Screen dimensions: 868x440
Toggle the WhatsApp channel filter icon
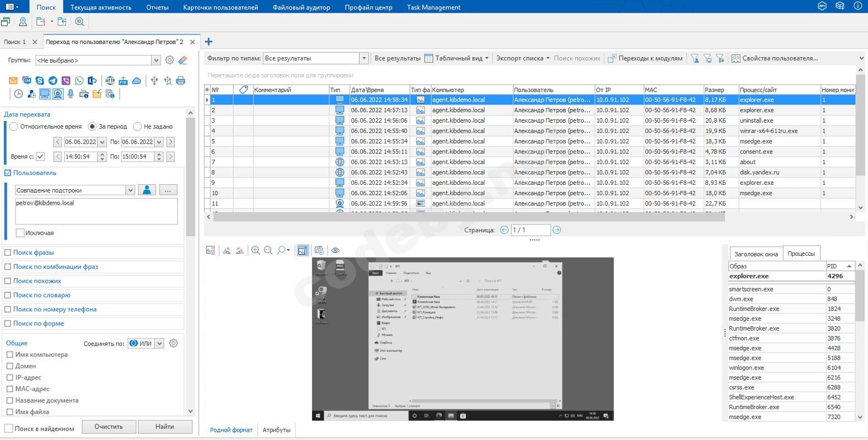[79, 81]
